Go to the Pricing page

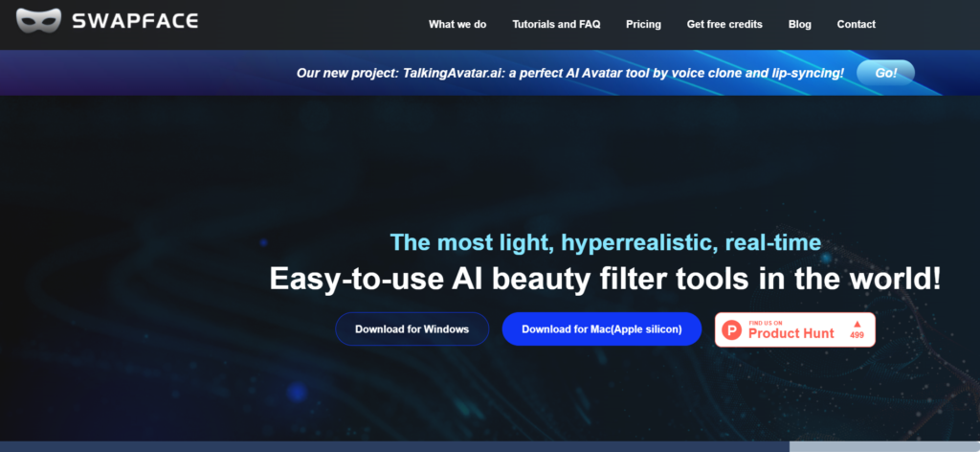643,24
